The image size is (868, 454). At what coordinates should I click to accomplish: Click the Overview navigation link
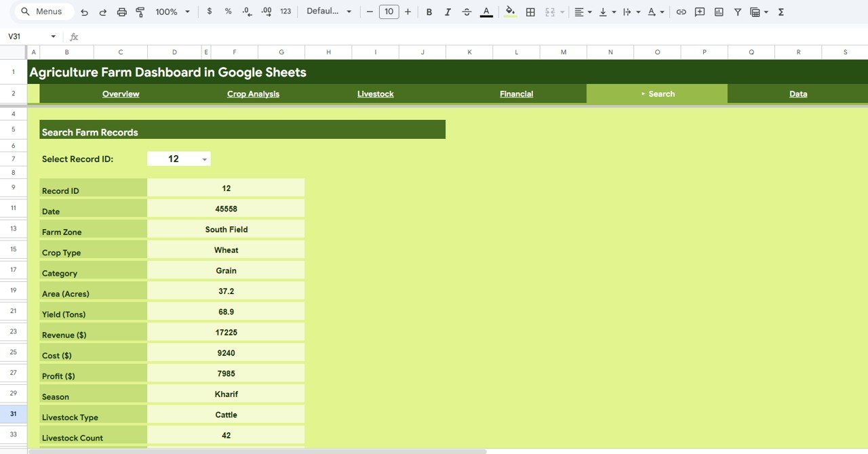click(121, 94)
